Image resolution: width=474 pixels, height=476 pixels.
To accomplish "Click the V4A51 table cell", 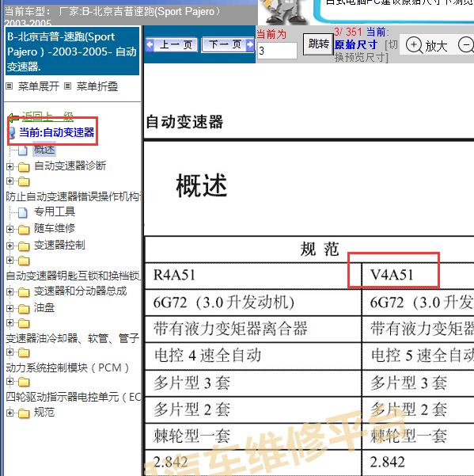I will [x=418, y=276].
